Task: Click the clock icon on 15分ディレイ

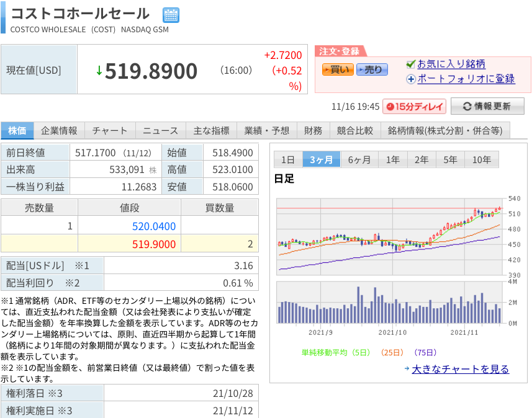Action: point(390,107)
